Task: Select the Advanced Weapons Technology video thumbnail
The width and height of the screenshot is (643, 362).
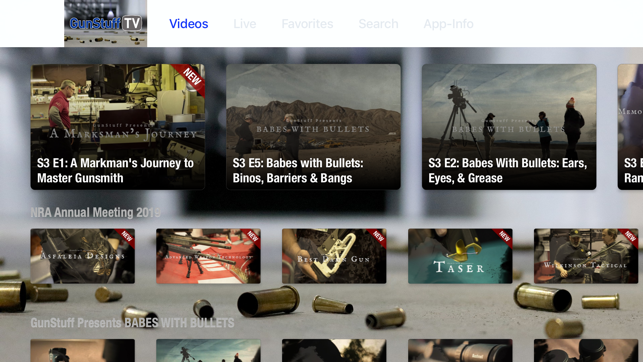Action: coord(208,256)
